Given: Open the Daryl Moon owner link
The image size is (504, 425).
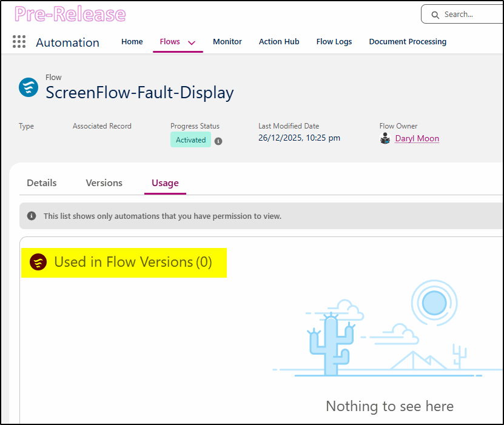Looking at the screenshot, I should coord(417,138).
